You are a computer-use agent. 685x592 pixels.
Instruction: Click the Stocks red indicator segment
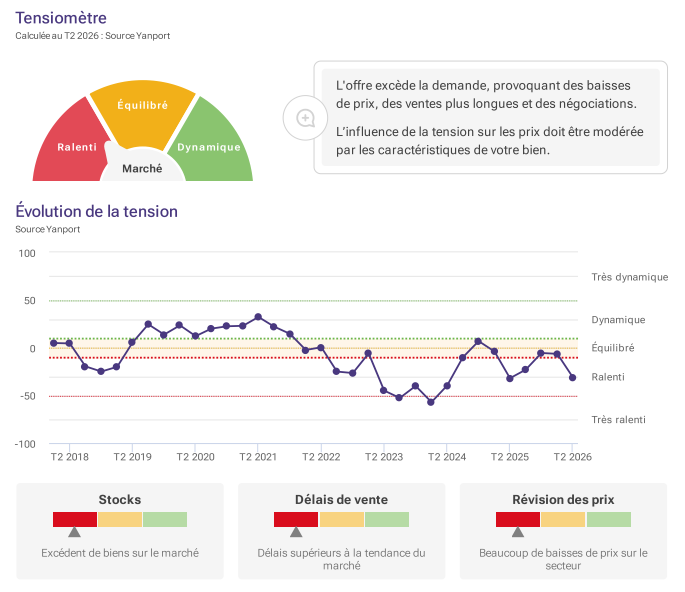tap(75, 519)
